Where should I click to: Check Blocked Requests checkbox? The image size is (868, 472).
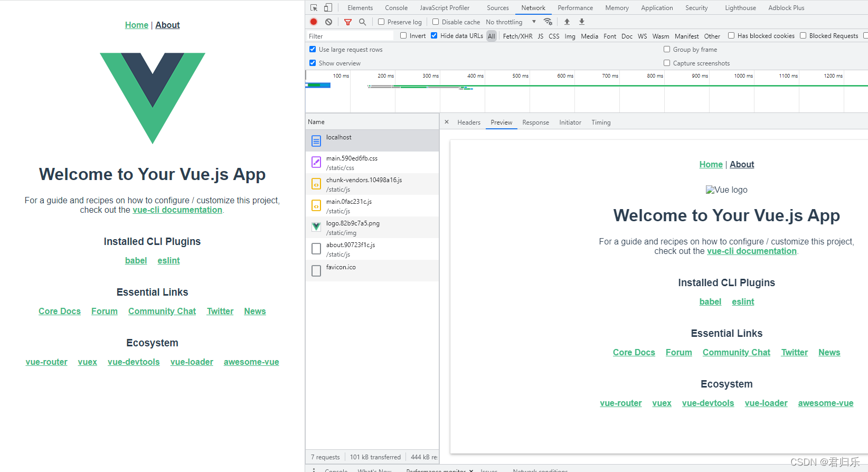[803, 35]
